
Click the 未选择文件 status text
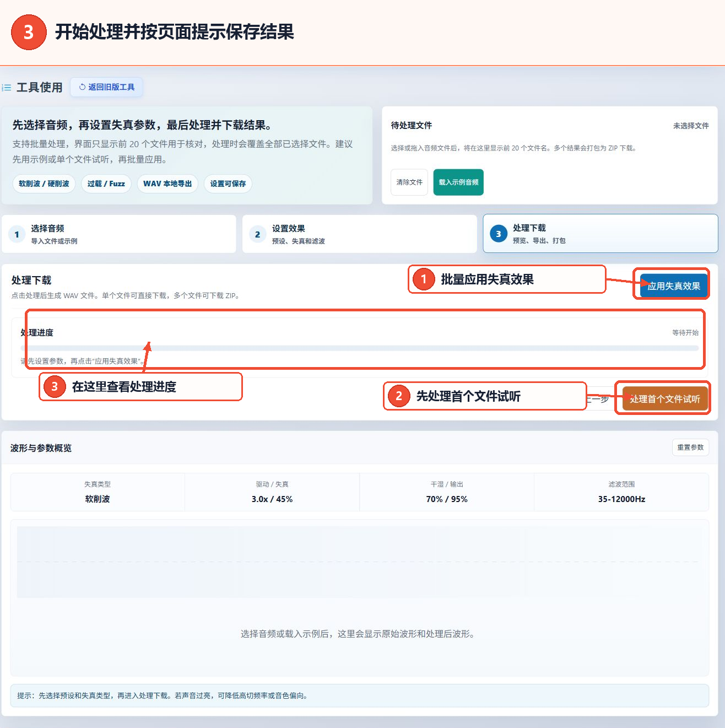point(691,126)
